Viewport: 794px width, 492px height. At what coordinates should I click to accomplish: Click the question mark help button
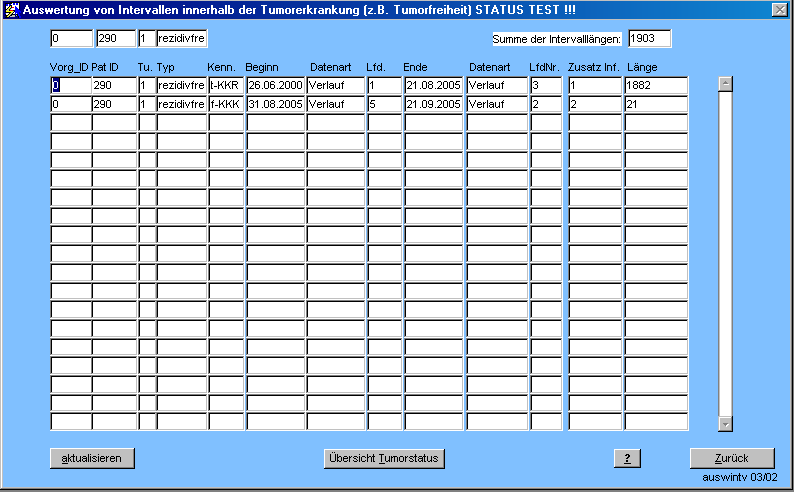[626, 458]
